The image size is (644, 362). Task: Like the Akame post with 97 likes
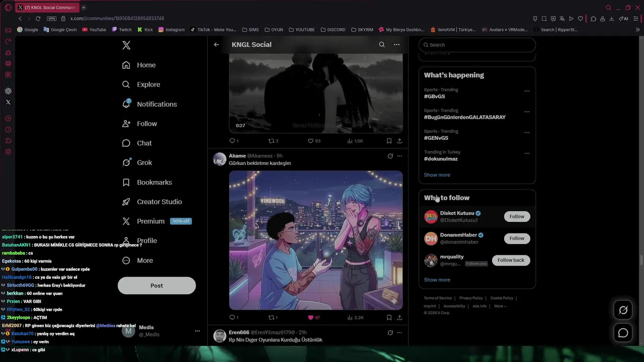[x=314, y=317]
